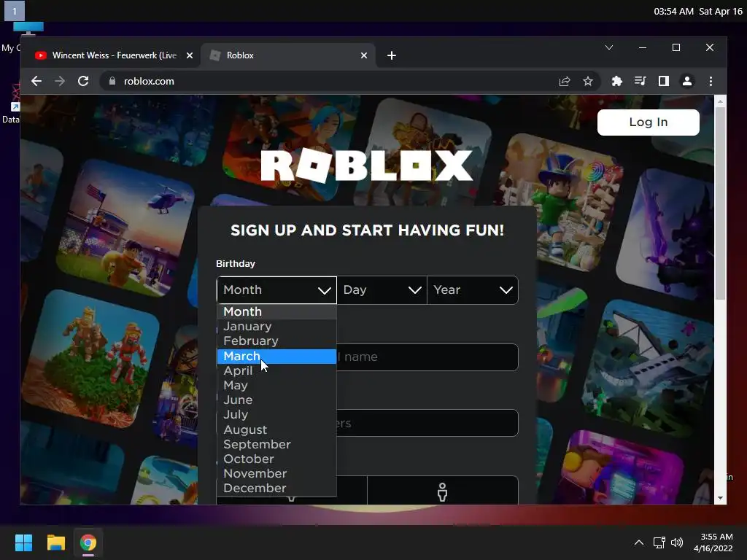The width and height of the screenshot is (747, 560).
Task: Open the Chrome profile avatar icon
Action: [687, 82]
